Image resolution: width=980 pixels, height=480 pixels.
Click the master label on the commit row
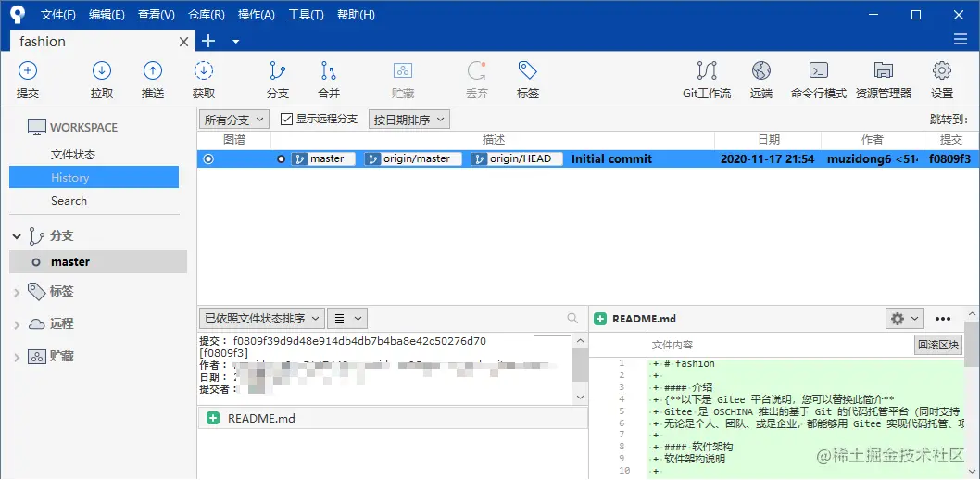[323, 158]
